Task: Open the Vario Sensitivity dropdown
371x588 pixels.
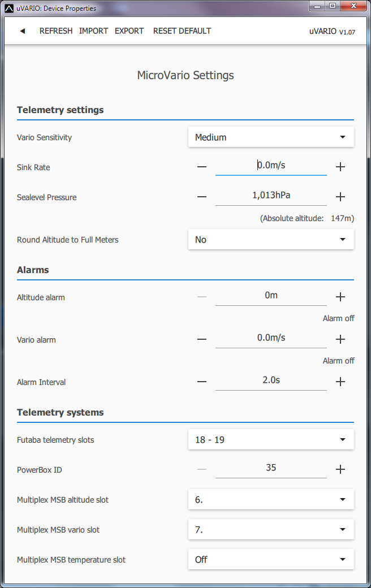Action: pos(271,137)
